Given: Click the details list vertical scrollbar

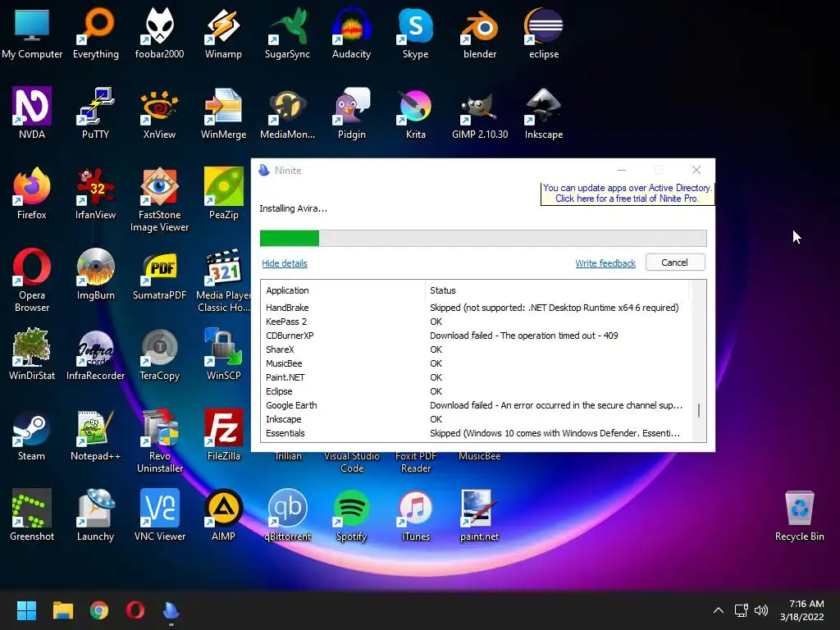Looking at the screenshot, I should pos(699,360).
